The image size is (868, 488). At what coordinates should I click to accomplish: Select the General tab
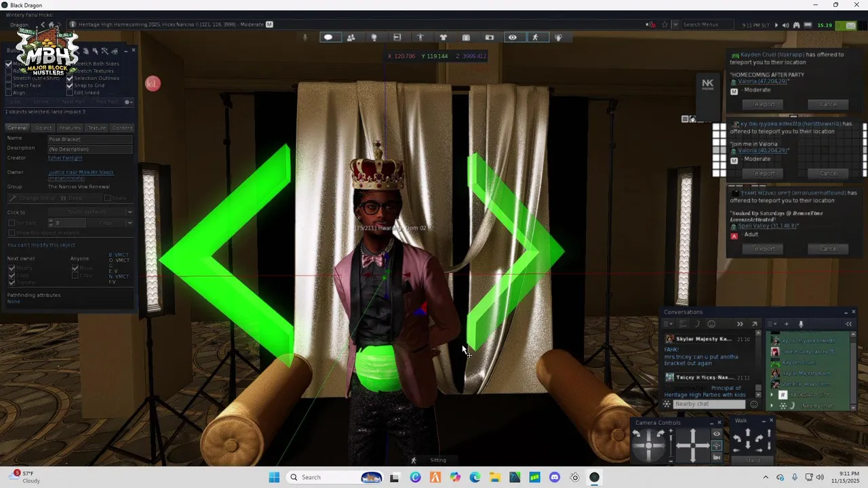click(x=17, y=128)
